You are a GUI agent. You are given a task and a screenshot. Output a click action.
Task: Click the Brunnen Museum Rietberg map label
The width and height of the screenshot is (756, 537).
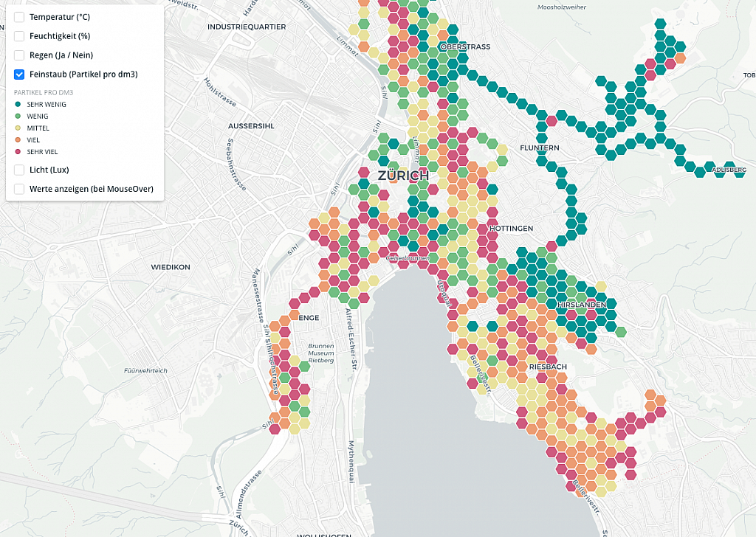point(321,353)
